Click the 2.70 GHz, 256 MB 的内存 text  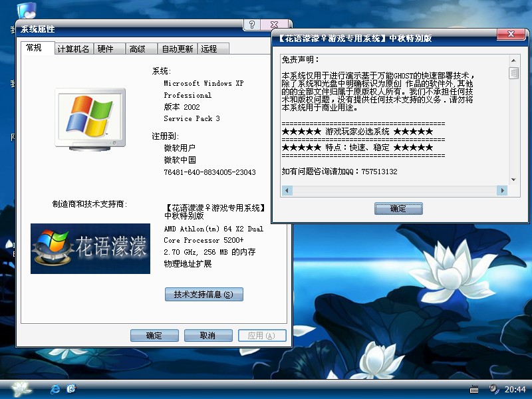point(209,252)
